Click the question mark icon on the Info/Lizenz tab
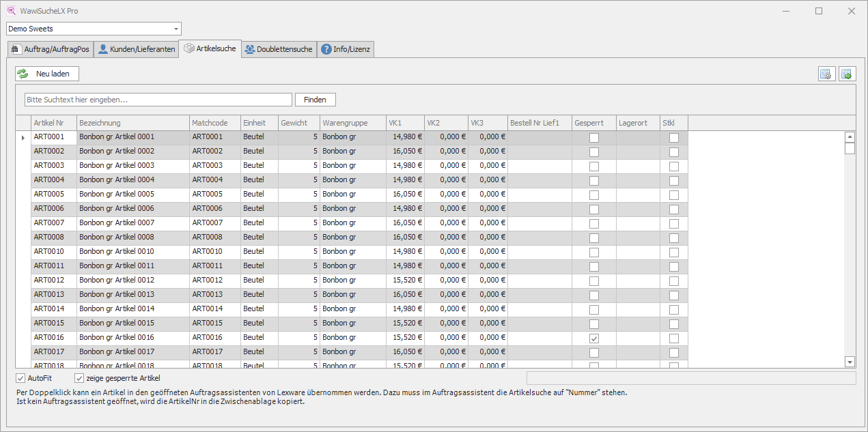 pyautogui.click(x=326, y=49)
